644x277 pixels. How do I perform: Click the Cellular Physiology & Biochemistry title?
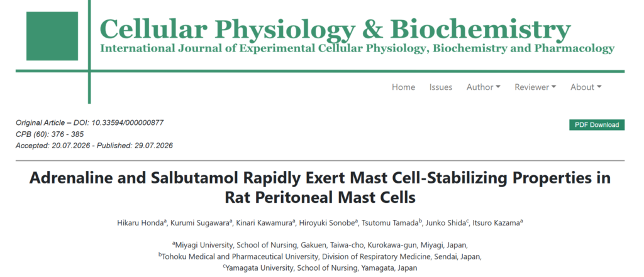pos(335,29)
